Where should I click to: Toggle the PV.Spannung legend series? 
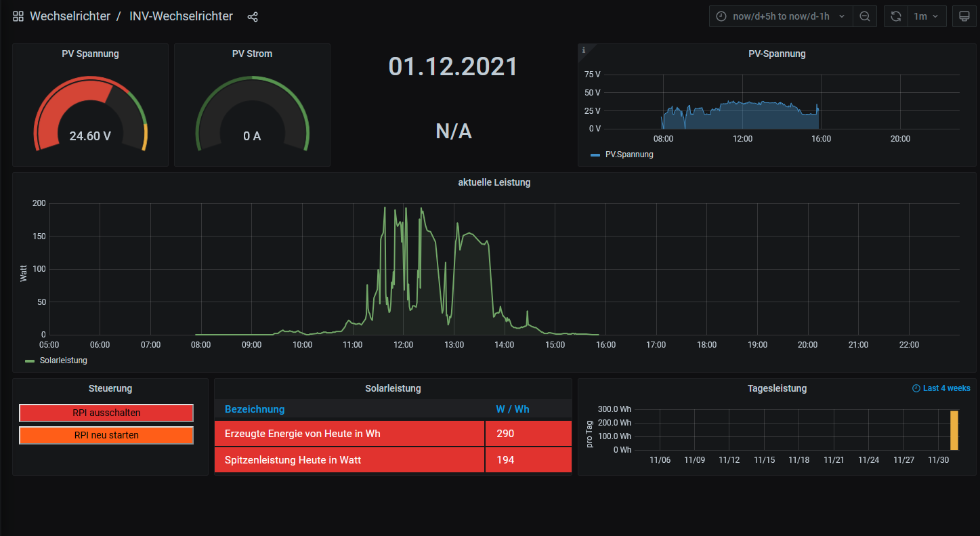point(629,154)
